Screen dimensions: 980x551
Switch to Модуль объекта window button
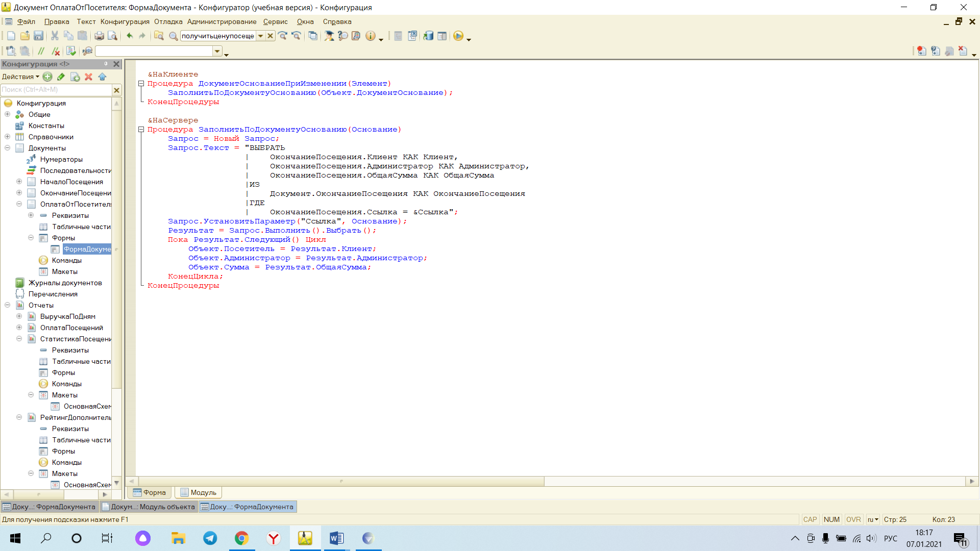(x=149, y=507)
